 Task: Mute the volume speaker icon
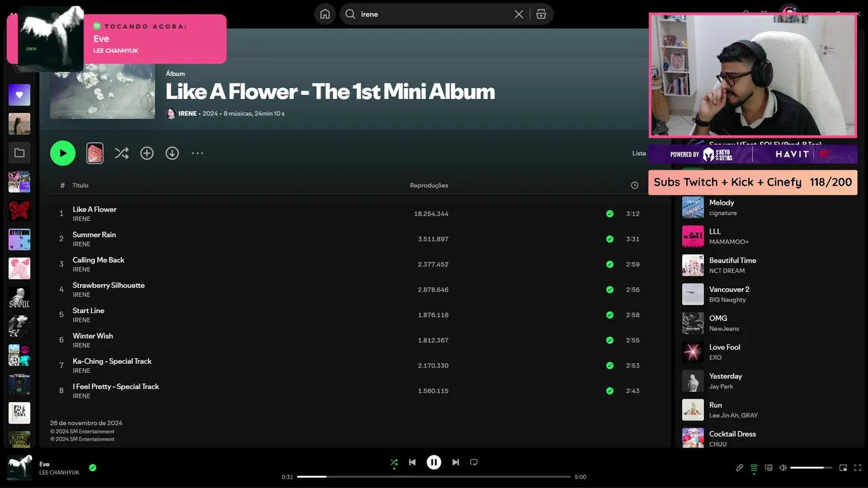click(783, 468)
